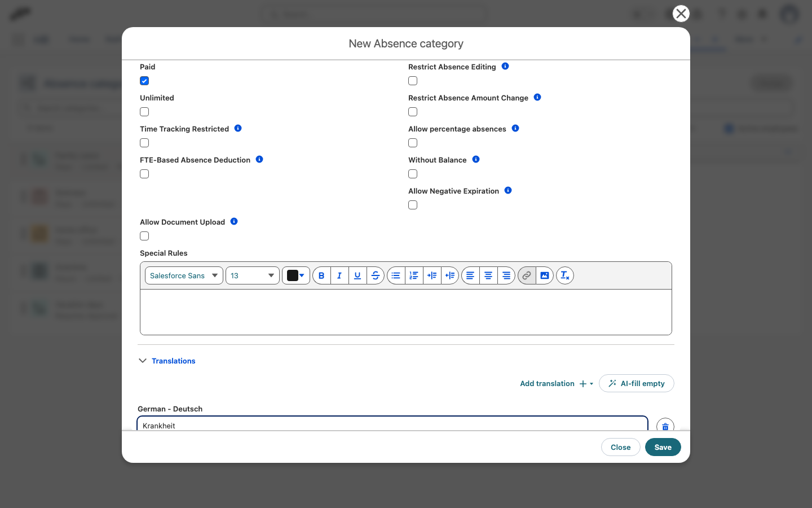Insert an image into the editor
Screen dimensions: 812x508
(x=545, y=275)
